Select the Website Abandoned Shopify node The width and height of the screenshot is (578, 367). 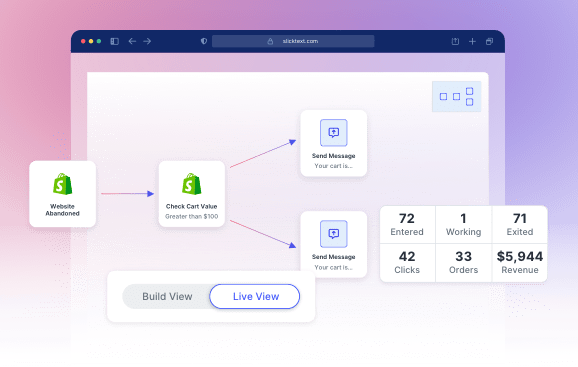point(63,194)
